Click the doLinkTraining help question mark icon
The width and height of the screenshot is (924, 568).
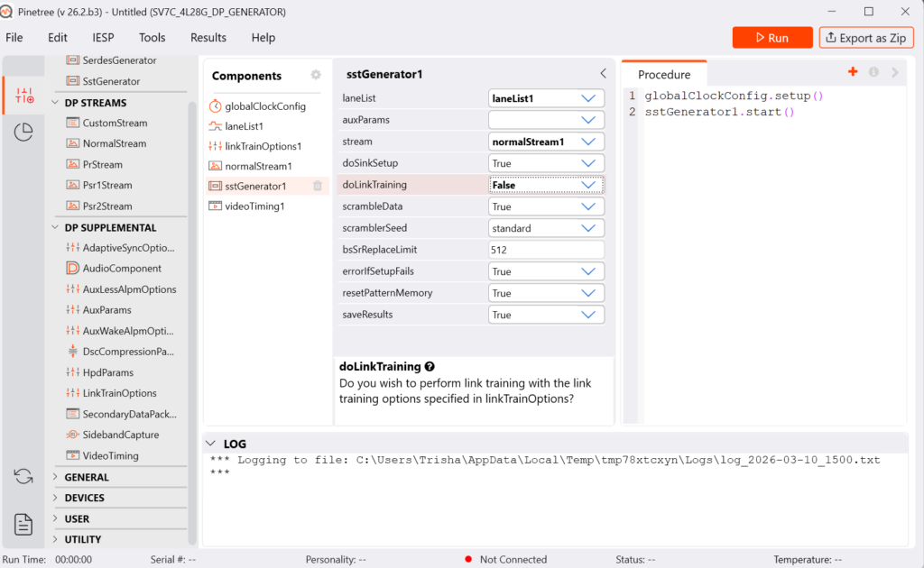tap(430, 367)
